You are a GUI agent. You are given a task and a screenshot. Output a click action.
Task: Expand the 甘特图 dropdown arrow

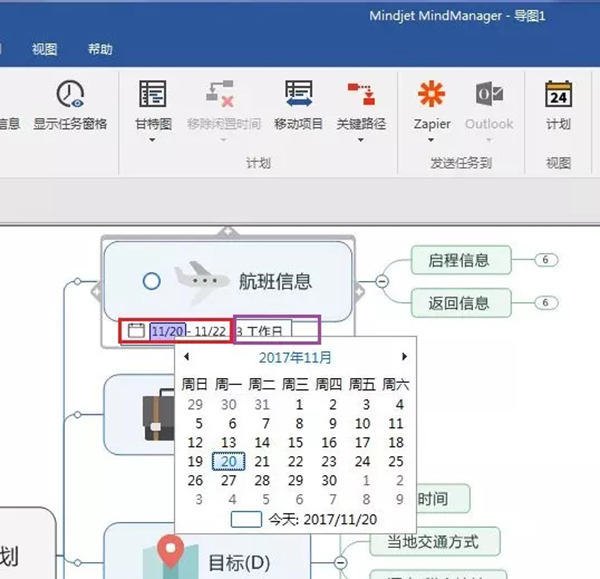pyautogui.click(x=152, y=140)
